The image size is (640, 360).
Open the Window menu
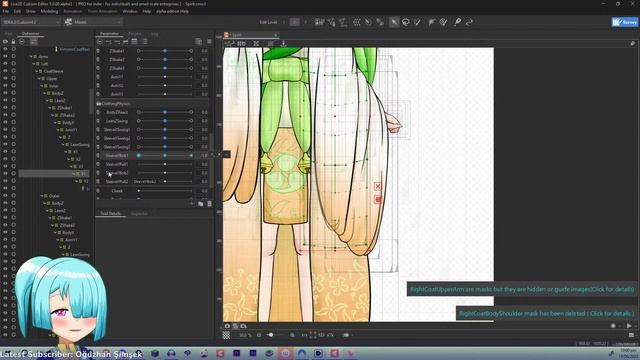130,11
